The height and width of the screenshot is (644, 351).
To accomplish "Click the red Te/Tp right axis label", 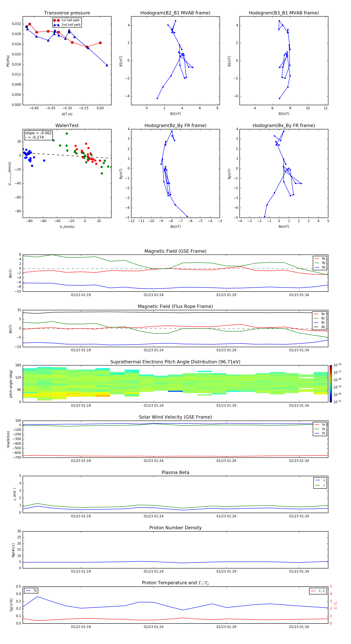I will (x=336, y=605).
